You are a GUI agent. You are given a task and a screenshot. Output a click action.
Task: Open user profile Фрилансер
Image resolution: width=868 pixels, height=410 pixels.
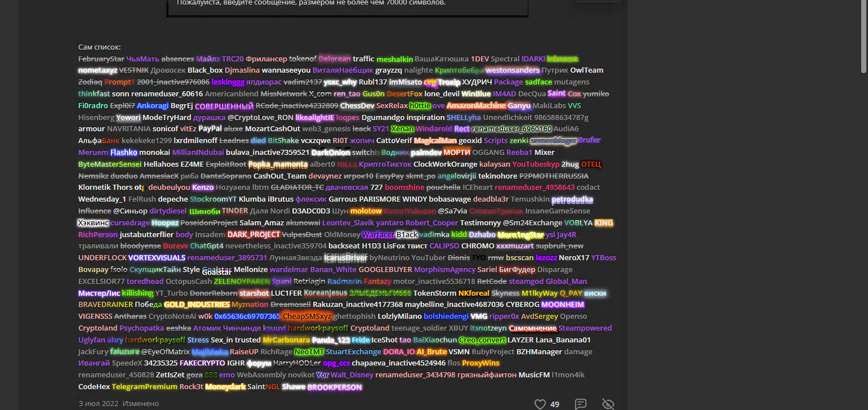[x=266, y=59]
